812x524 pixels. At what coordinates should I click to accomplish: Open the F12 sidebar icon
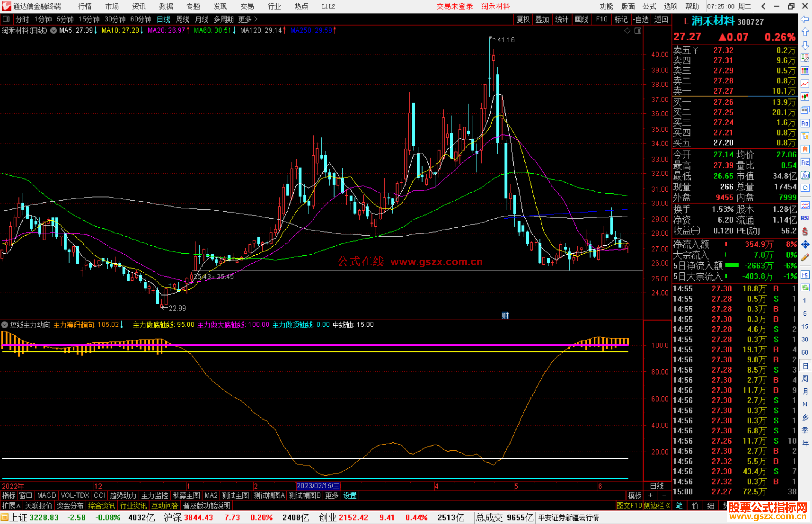point(805,162)
